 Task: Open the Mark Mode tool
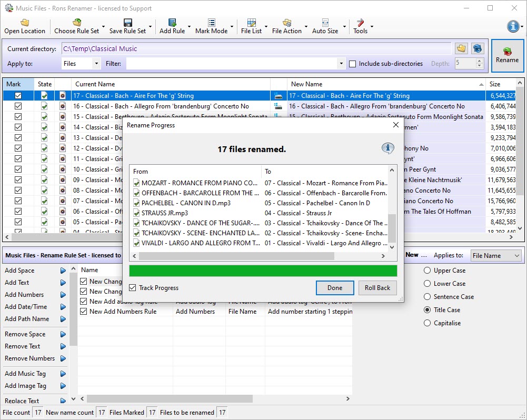click(x=211, y=23)
